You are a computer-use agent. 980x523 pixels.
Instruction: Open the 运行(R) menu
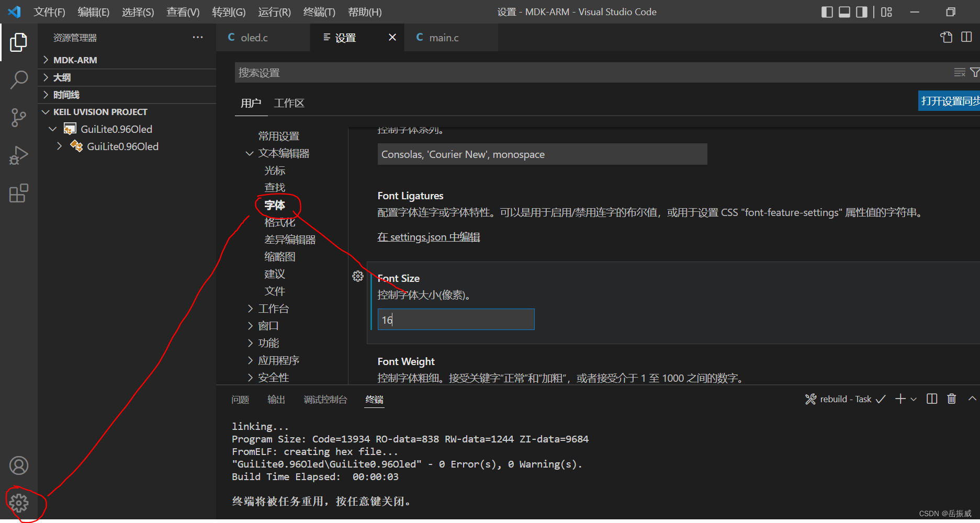[x=274, y=12]
